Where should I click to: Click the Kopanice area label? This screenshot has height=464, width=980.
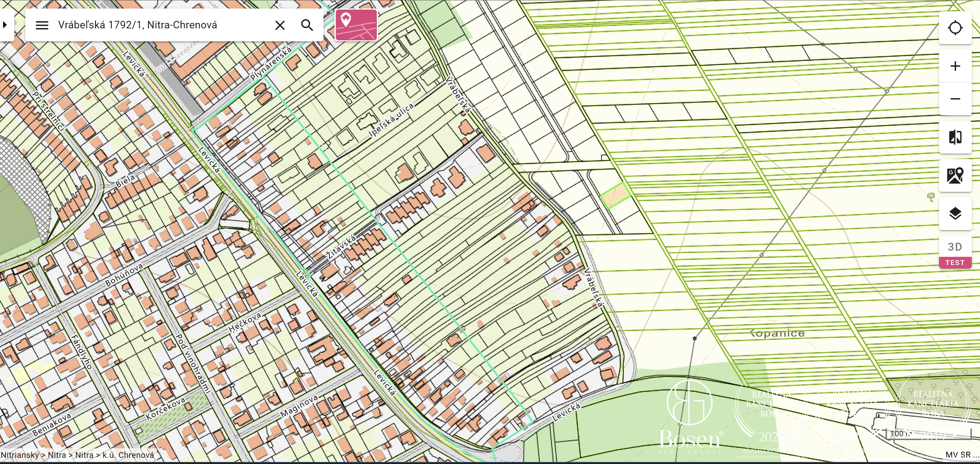(x=777, y=333)
